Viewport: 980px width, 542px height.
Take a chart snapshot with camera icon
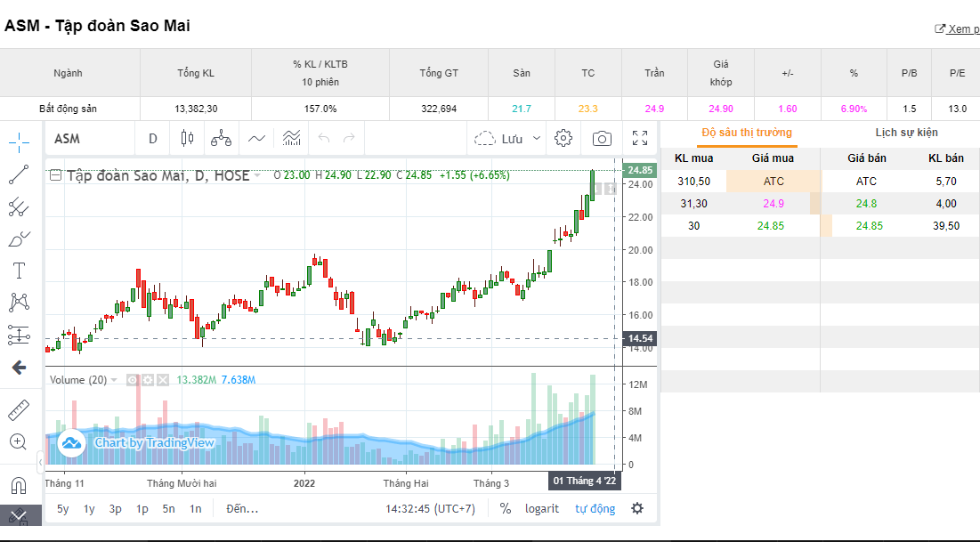pos(603,139)
